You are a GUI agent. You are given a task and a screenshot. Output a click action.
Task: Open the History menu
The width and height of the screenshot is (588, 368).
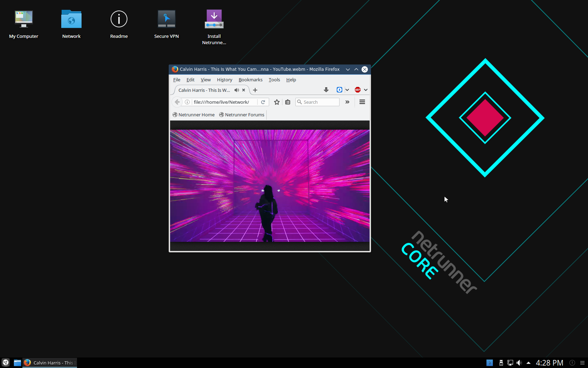[x=224, y=80]
